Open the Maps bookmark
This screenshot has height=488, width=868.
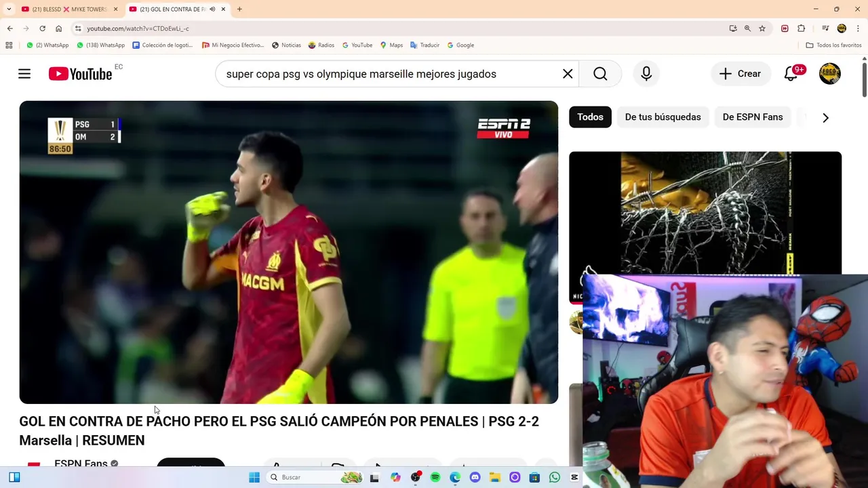(x=391, y=45)
